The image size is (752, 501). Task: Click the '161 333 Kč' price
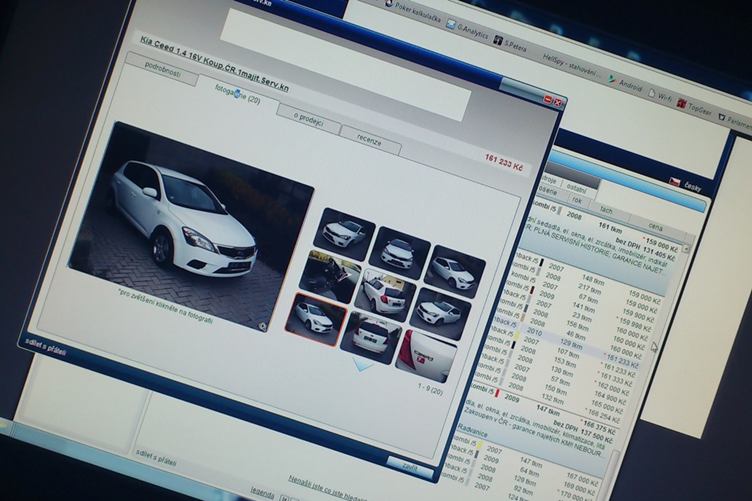click(x=619, y=378)
